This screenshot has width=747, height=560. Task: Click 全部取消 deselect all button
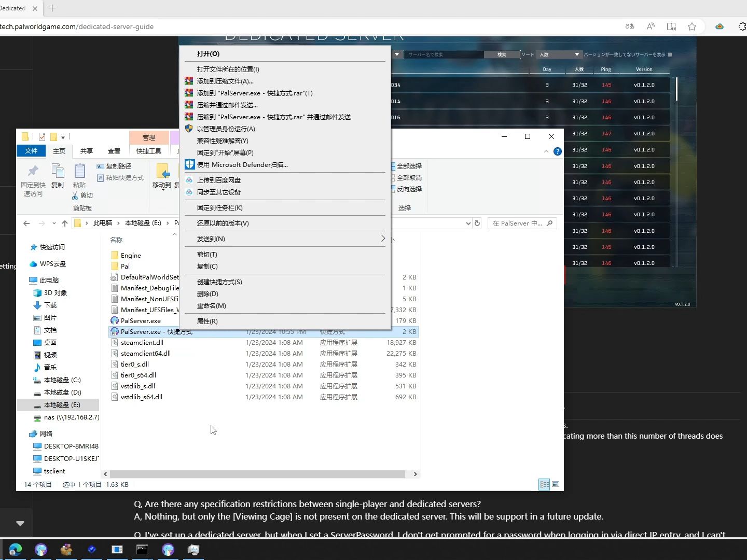coord(406,178)
